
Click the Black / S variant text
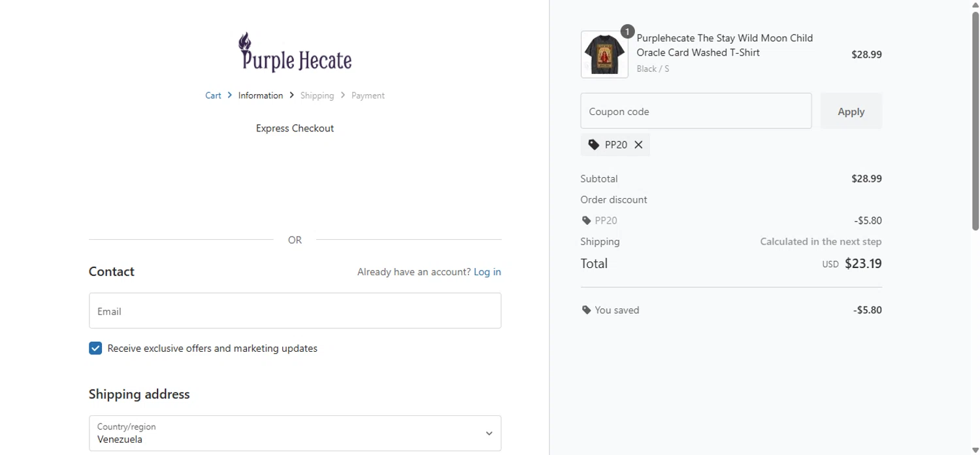[x=653, y=69]
